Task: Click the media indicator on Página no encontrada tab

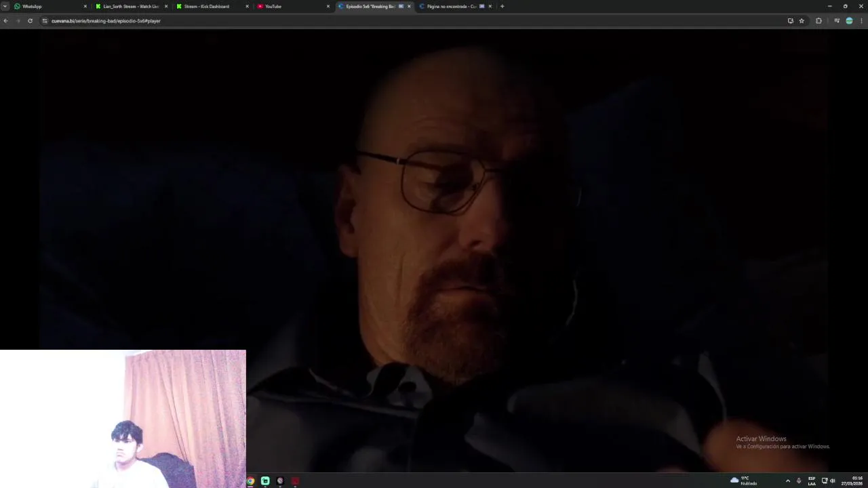Action: 481,6
